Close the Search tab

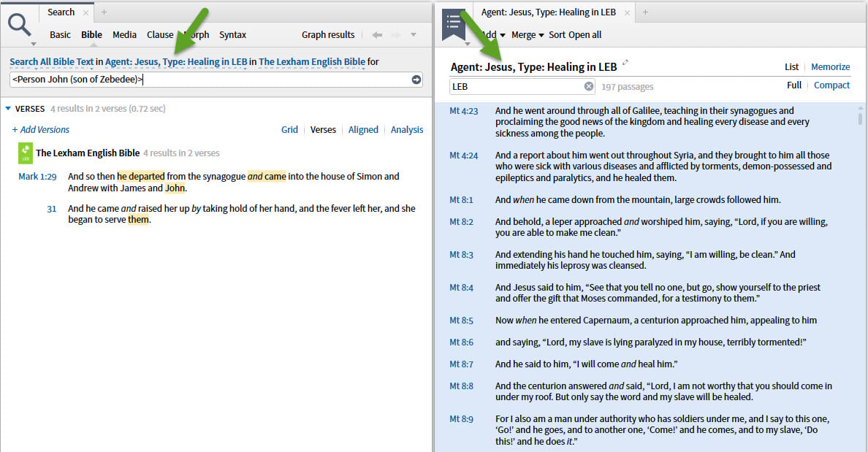(85, 12)
